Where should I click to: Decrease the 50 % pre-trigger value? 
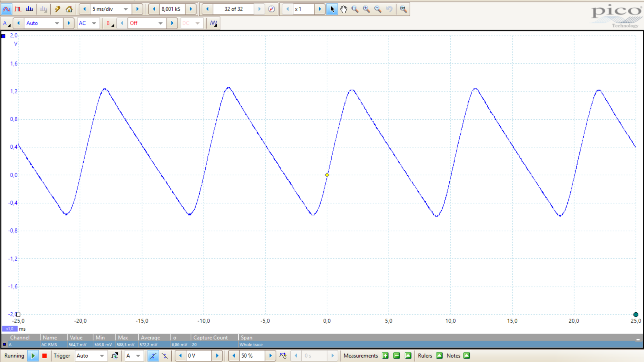pyautogui.click(x=234, y=356)
